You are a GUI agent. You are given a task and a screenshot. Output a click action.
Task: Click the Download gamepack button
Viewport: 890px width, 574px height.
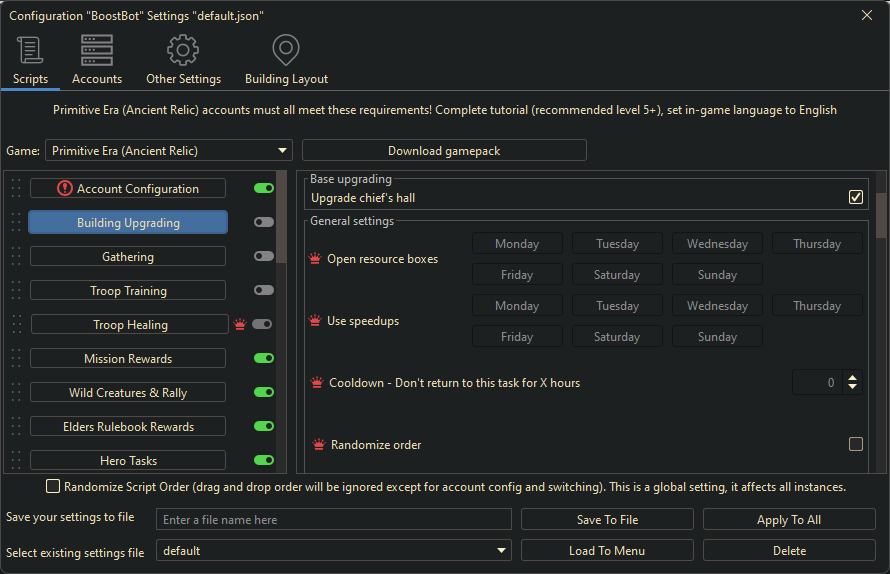coord(444,150)
